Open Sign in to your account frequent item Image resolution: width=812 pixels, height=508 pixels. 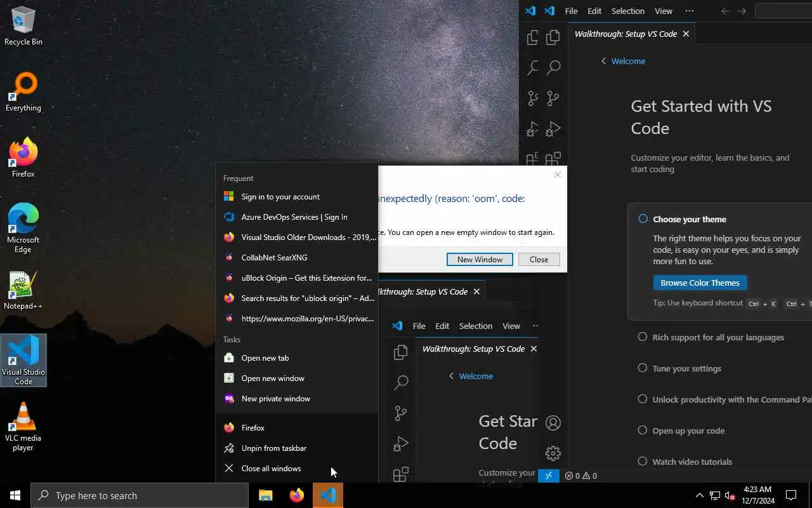click(x=297, y=196)
